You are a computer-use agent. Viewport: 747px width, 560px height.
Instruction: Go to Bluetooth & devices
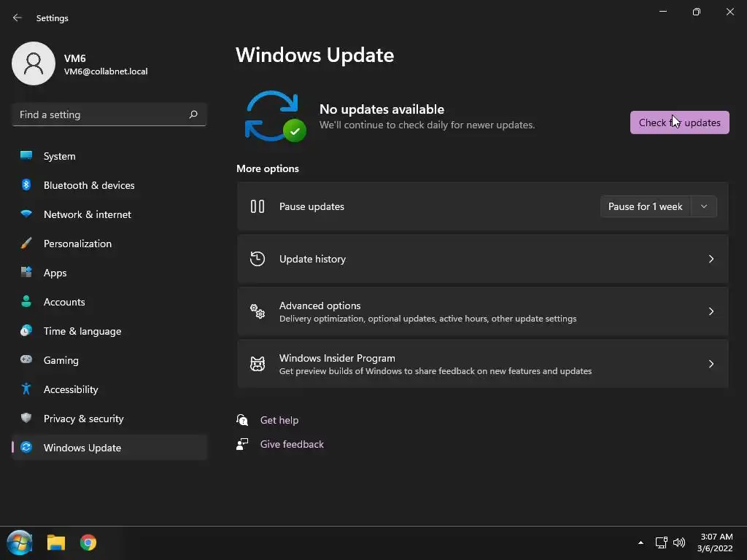coord(109,184)
